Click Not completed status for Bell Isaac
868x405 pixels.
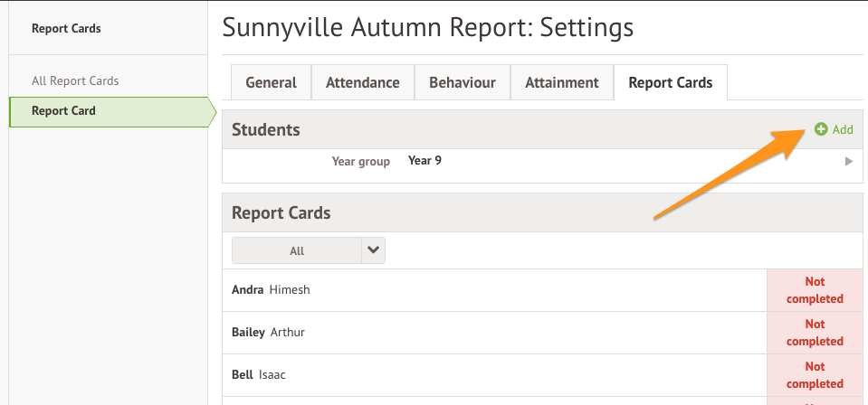point(815,375)
